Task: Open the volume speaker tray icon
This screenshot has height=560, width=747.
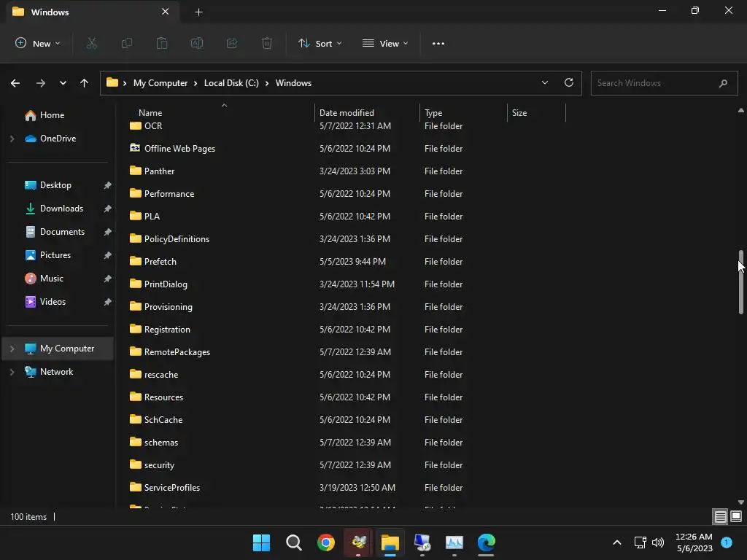Action: 658,542
